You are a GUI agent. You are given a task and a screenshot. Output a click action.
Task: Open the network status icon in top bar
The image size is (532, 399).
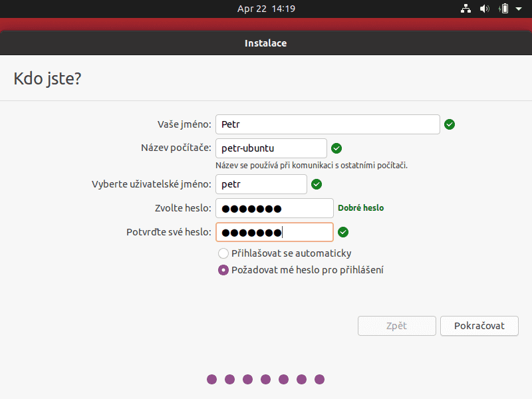465,9
